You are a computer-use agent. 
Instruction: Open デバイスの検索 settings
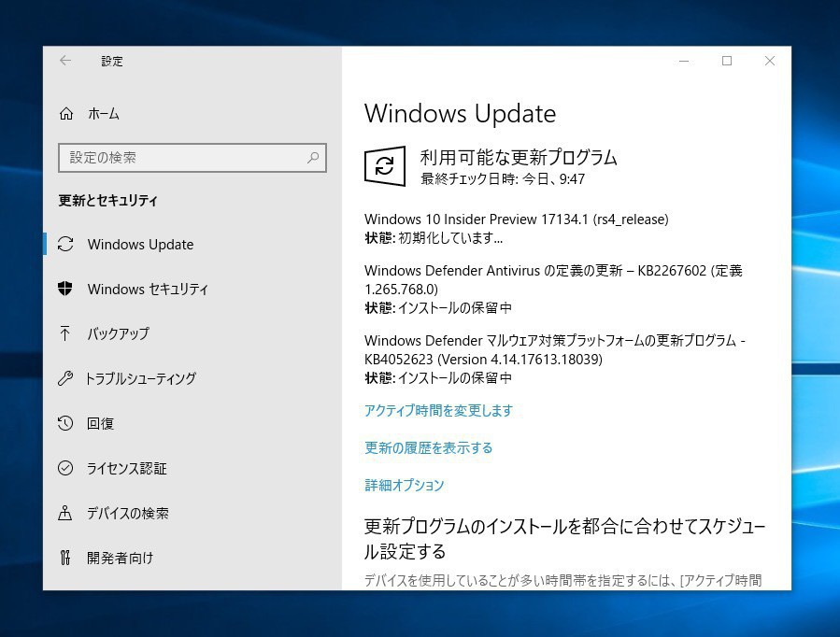point(128,514)
